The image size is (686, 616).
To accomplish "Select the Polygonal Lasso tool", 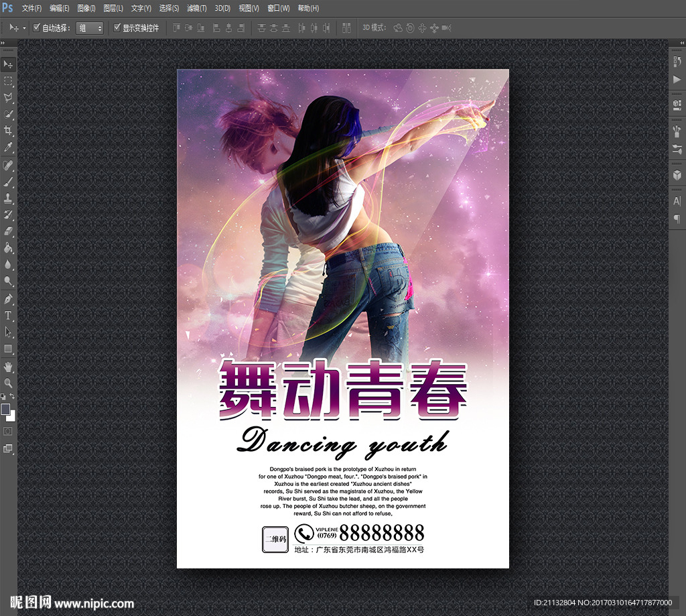I will 8,97.
